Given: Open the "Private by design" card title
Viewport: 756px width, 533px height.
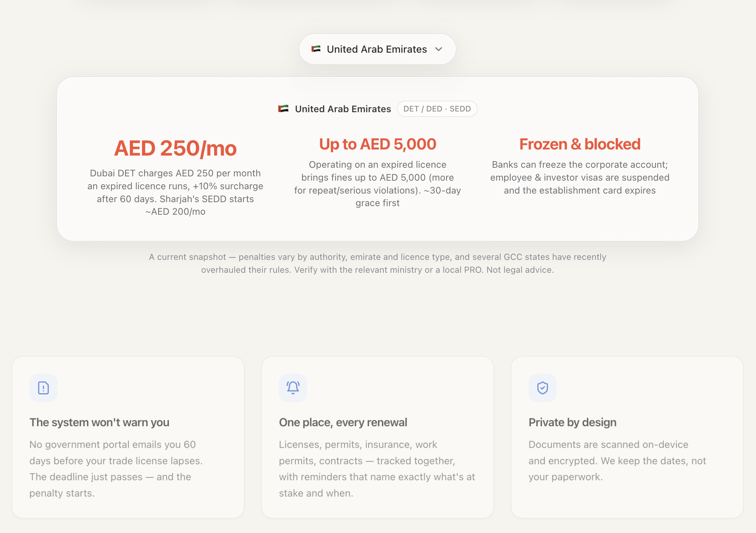Looking at the screenshot, I should [572, 422].
